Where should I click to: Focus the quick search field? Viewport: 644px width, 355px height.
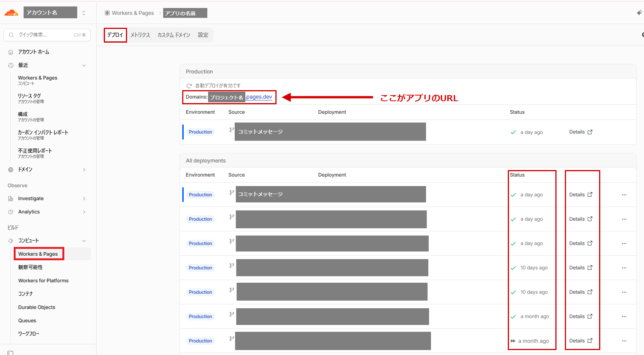click(47, 35)
